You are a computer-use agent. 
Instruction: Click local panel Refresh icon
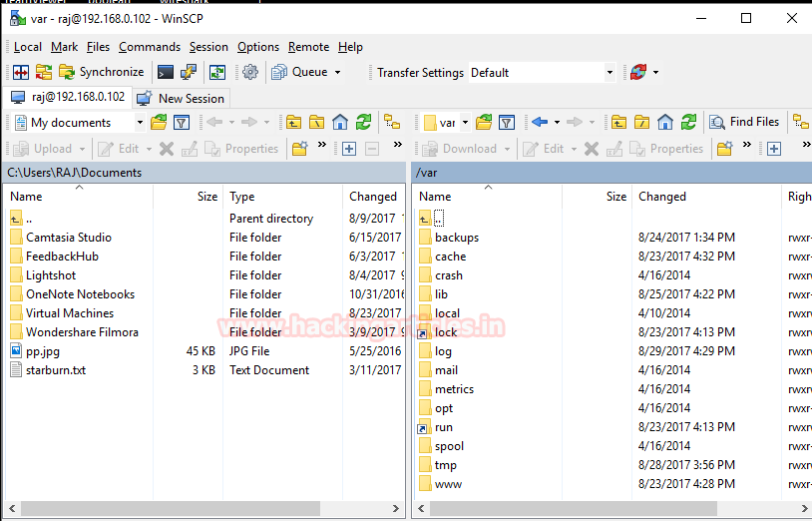pos(363,123)
